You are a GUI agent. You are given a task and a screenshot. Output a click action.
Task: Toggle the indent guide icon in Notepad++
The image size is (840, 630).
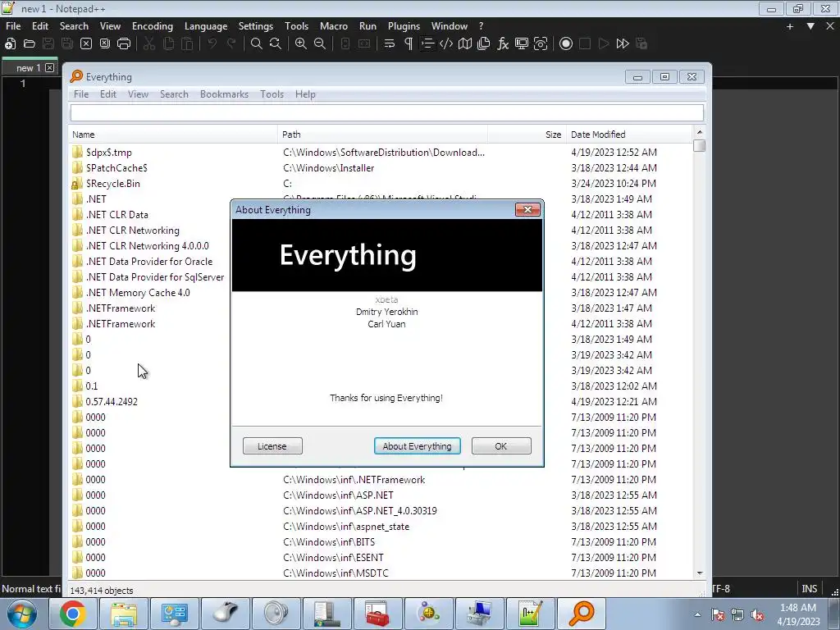[x=427, y=44]
